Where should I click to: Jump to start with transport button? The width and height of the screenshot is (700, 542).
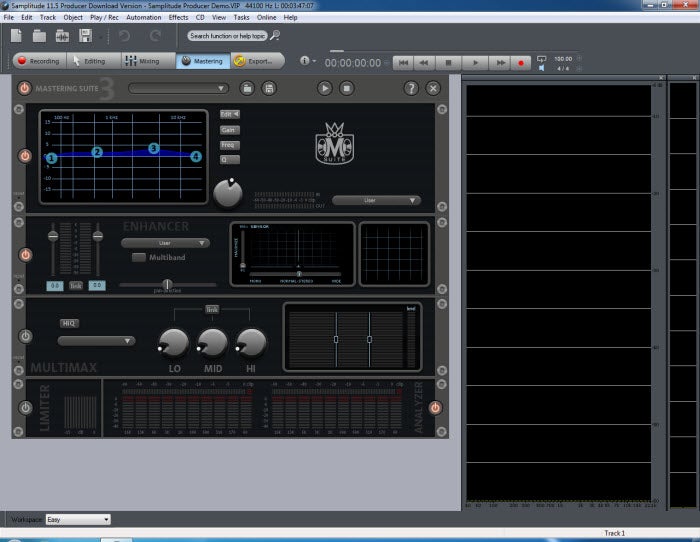click(403, 63)
